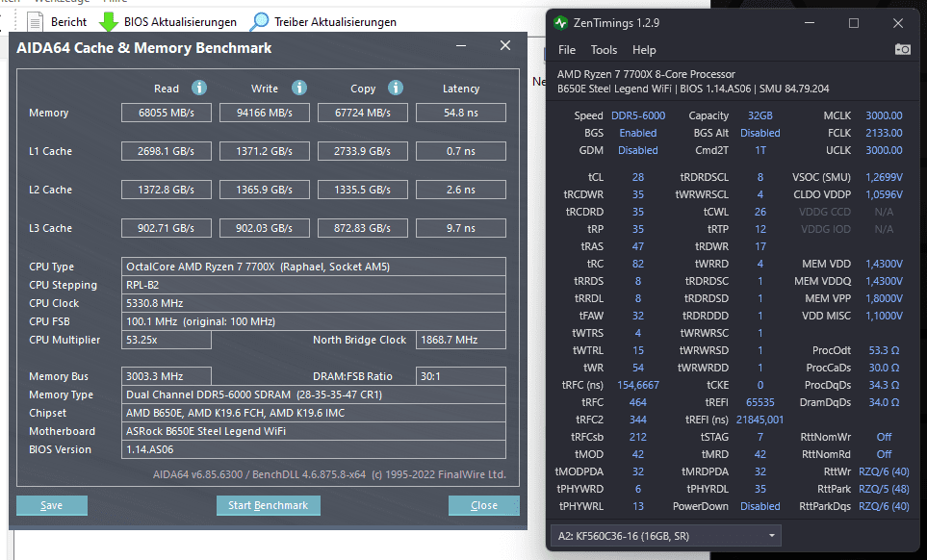Click the DDR5-6000 Speed value in ZenTimings
This screenshot has height=560, width=927.
(638, 115)
